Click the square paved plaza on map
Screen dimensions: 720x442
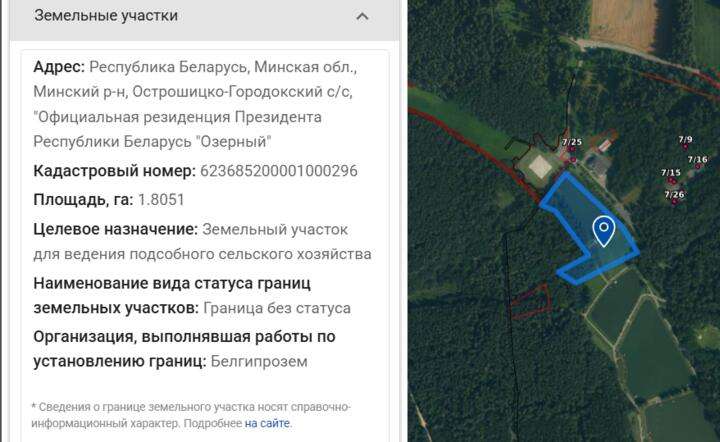(x=539, y=165)
